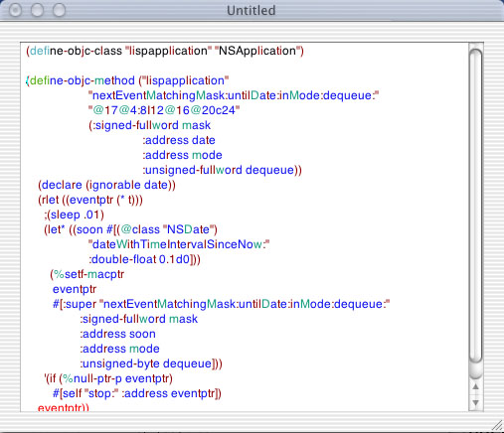
Task: Click the (rlet ((eventptr (* t))) line
Action: click(x=90, y=200)
